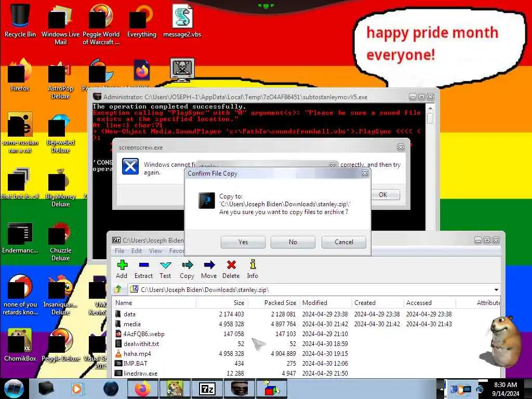Image resolution: width=532 pixels, height=399 pixels.
Task: Select the data folder row
Action: pyautogui.click(x=307, y=314)
